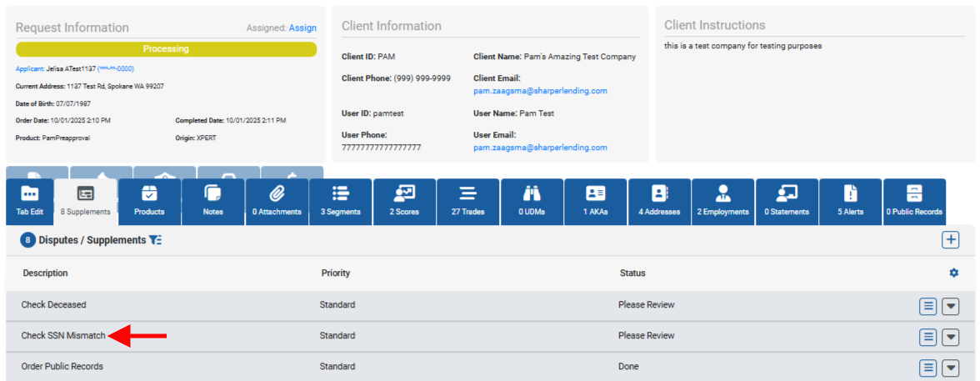Switch to the 4 Addresses tab

pyautogui.click(x=659, y=202)
